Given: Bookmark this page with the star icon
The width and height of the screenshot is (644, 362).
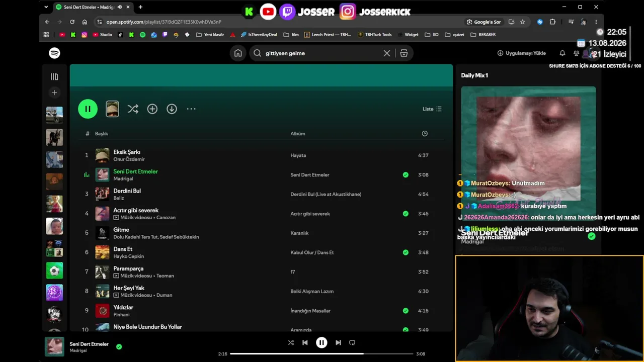Looking at the screenshot, I should point(523,22).
